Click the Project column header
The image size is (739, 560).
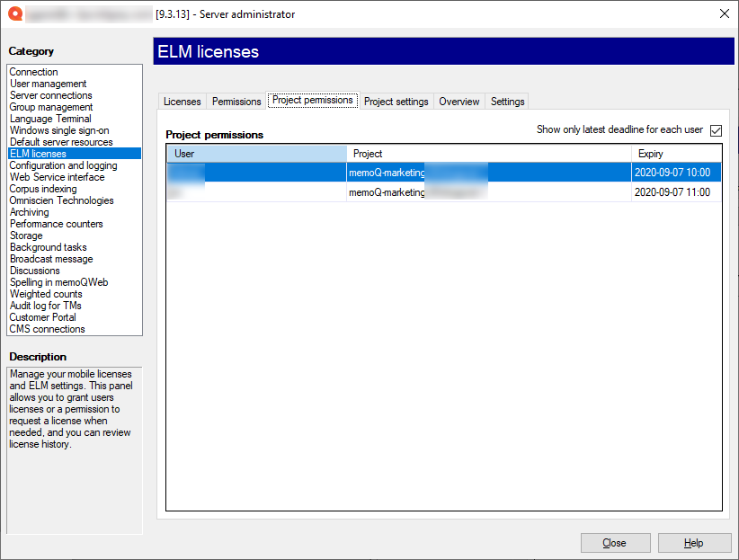[488, 154]
